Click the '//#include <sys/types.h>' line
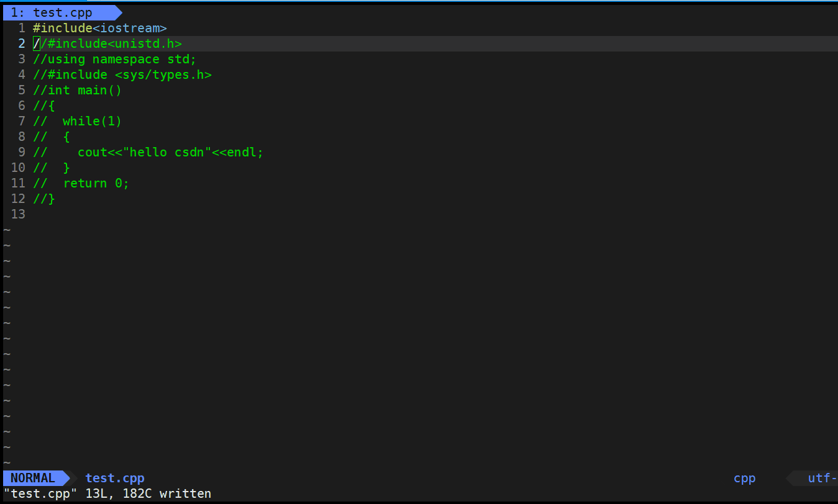838x504 pixels. pos(122,74)
